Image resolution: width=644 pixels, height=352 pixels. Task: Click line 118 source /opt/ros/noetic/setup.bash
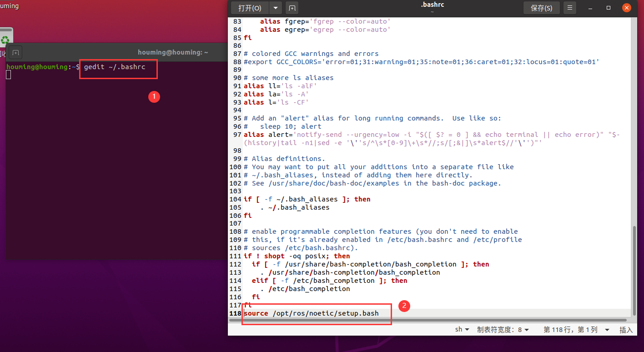(311, 313)
